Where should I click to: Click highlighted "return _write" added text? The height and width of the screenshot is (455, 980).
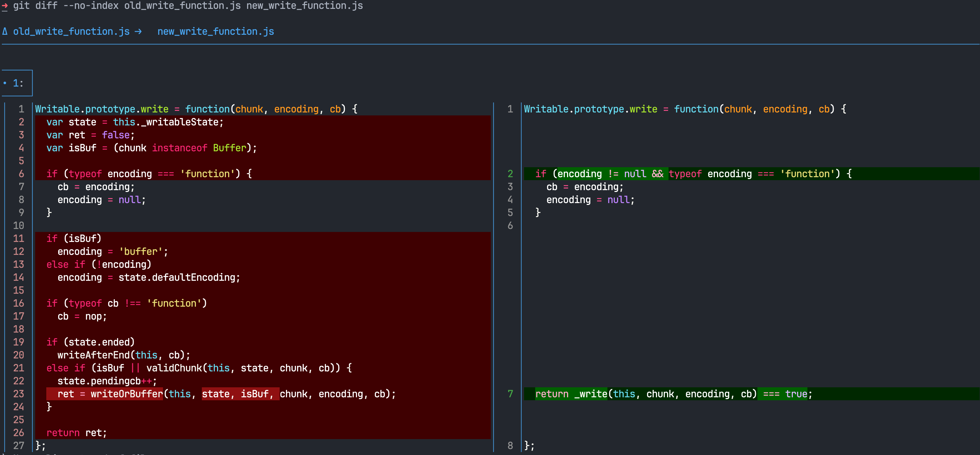[x=571, y=394]
